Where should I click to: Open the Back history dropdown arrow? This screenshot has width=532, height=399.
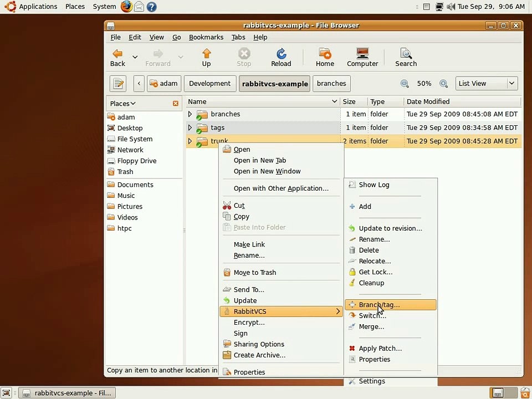coord(135,57)
